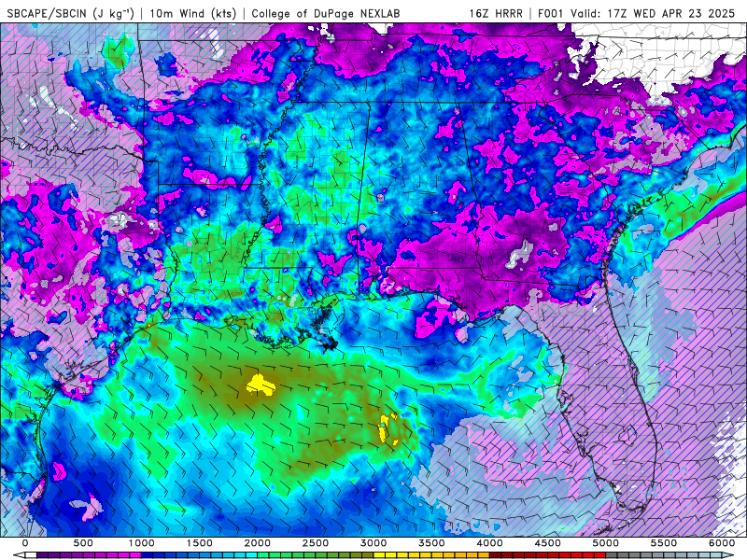Image resolution: width=747 pixels, height=560 pixels.
Task: Click the 1000 value on the color scale
Action: pos(142,543)
